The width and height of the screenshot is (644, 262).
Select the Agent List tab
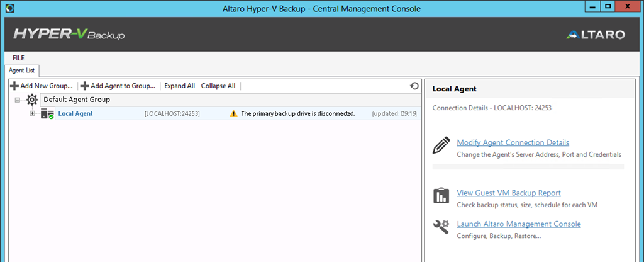pos(22,71)
